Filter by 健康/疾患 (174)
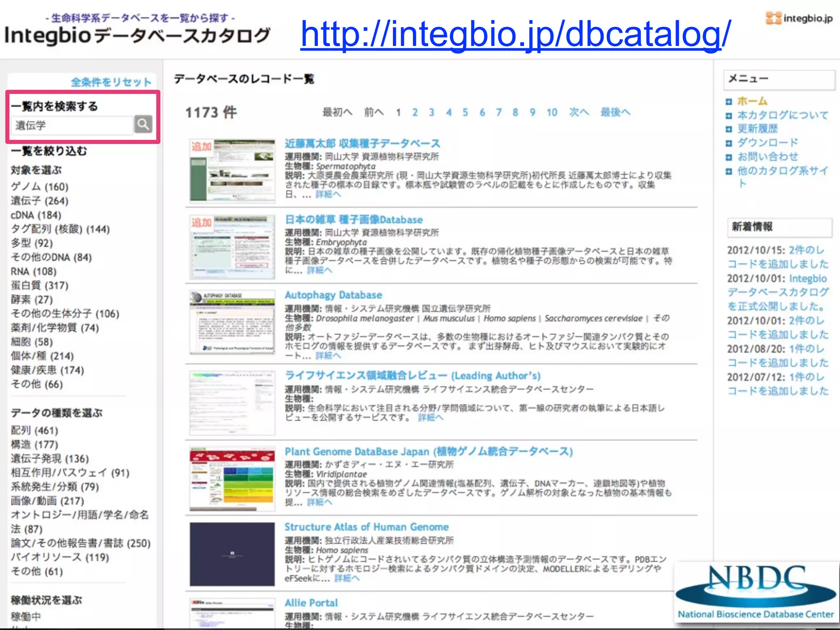Screen dimensions: 840x630 pos(48,370)
